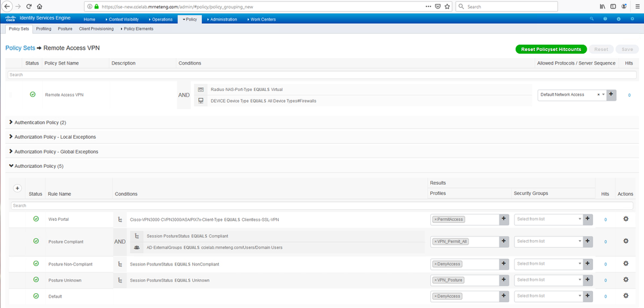The image size is (644, 308).
Task: Open gear actions for Default rule
Action: pyautogui.click(x=625, y=296)
